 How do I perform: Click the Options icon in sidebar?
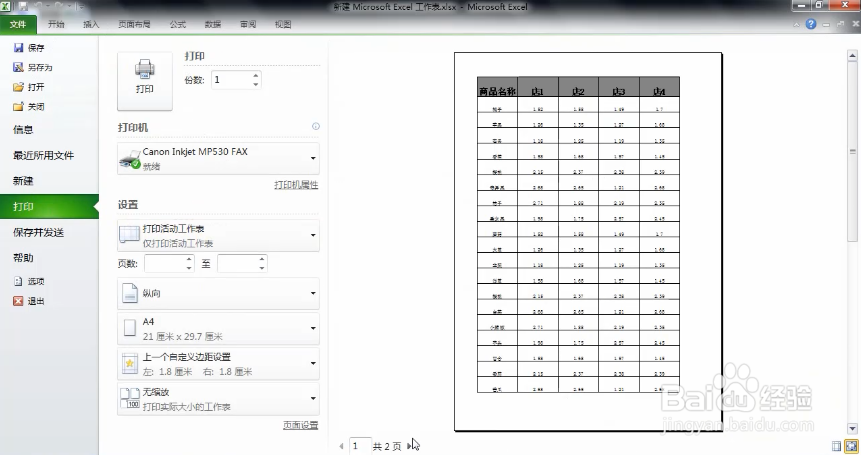tap(19, 281)
